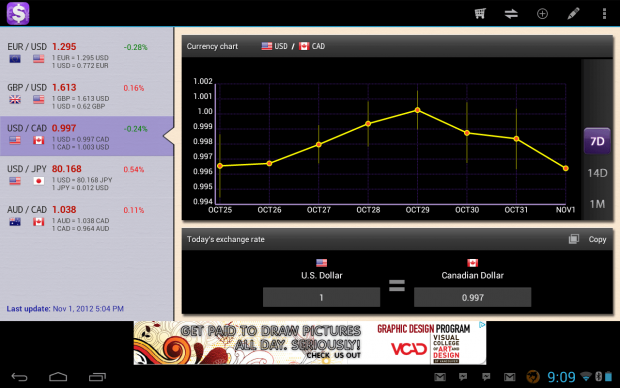Tap the swap currencies arrows icon
The image size is (620, 388).
tap(511, 14)
